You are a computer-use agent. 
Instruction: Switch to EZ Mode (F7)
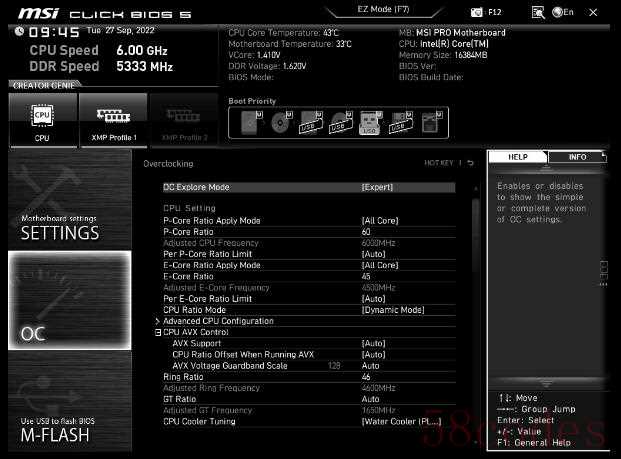click(x=383, y=9)
